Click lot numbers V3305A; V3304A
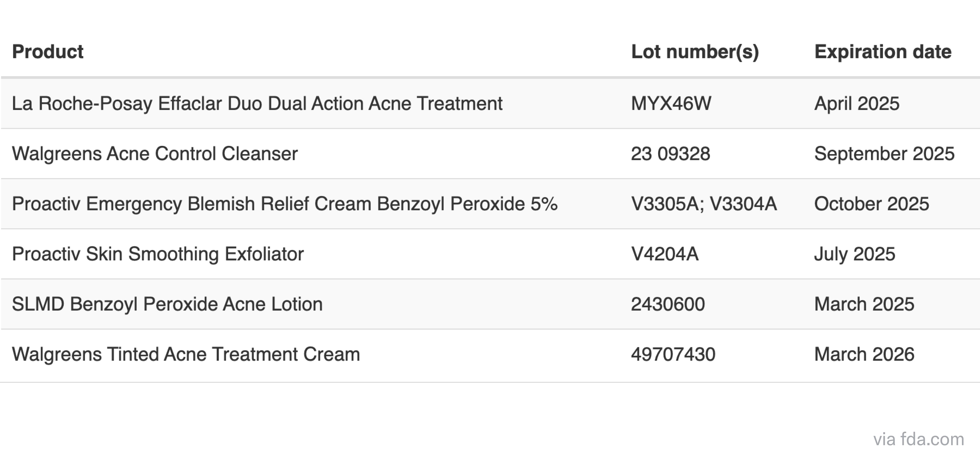 click(x=704, y=204)
